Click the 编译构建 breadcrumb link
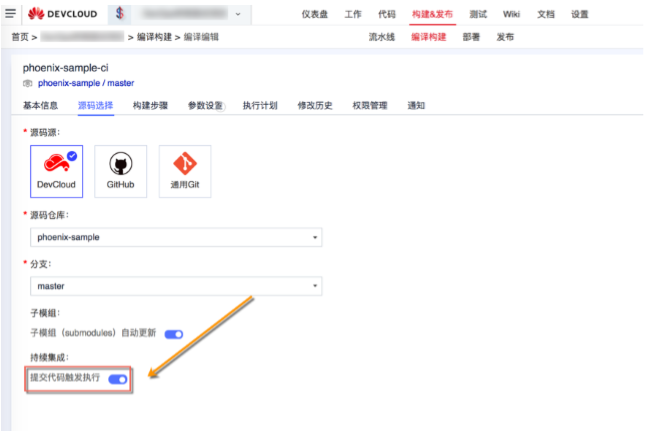 [x=154, y=37]
